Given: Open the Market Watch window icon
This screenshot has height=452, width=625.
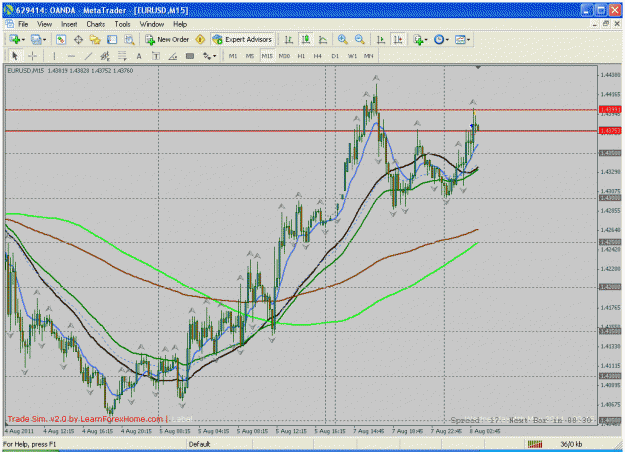Looking at the screenshot, I should pyautogui.click(x=61, y=39).
